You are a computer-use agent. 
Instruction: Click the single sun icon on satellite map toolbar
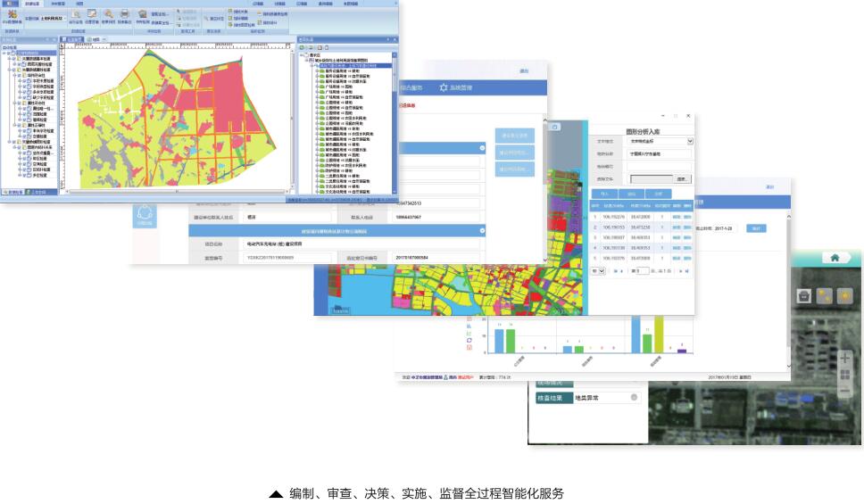tap(844, 296)
